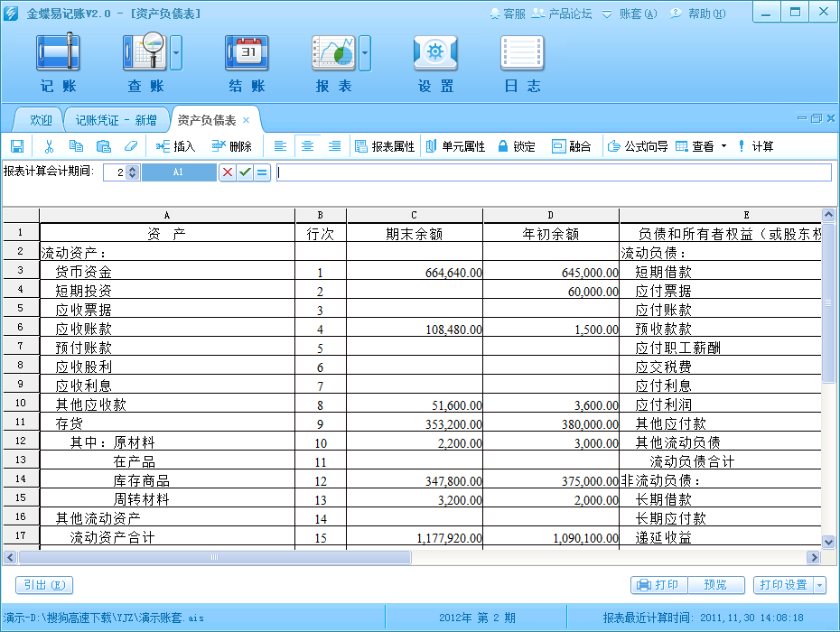This screenshot has height=632, width=840.
Task: Select the 库存商品 cell
Action: click(x=167, y=480)
